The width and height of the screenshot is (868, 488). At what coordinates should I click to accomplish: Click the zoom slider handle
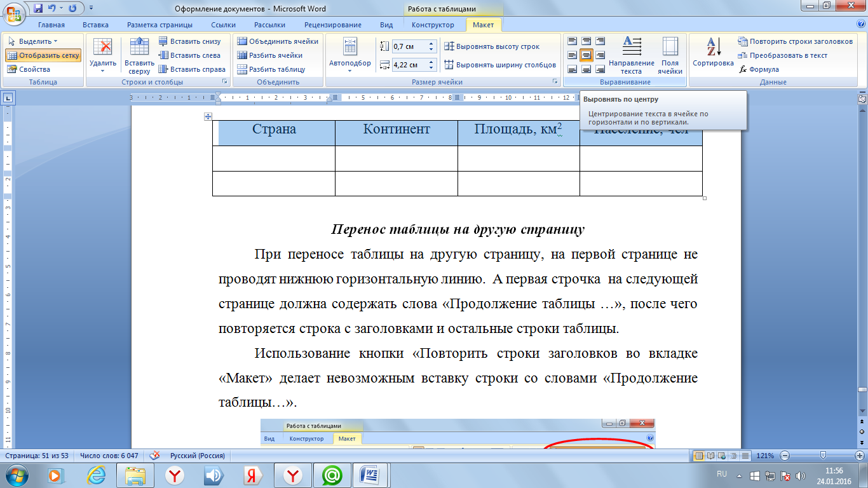pos(823,456)
